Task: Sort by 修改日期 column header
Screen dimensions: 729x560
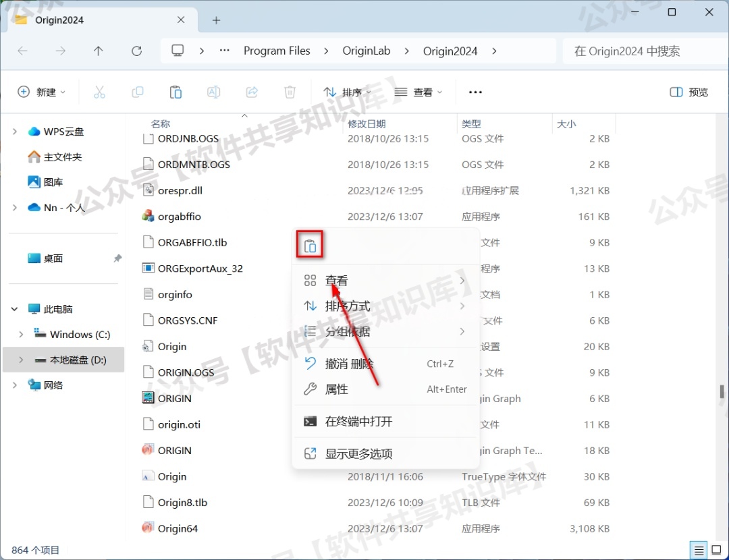Action: pyautogui.click(x=367, y=123)
